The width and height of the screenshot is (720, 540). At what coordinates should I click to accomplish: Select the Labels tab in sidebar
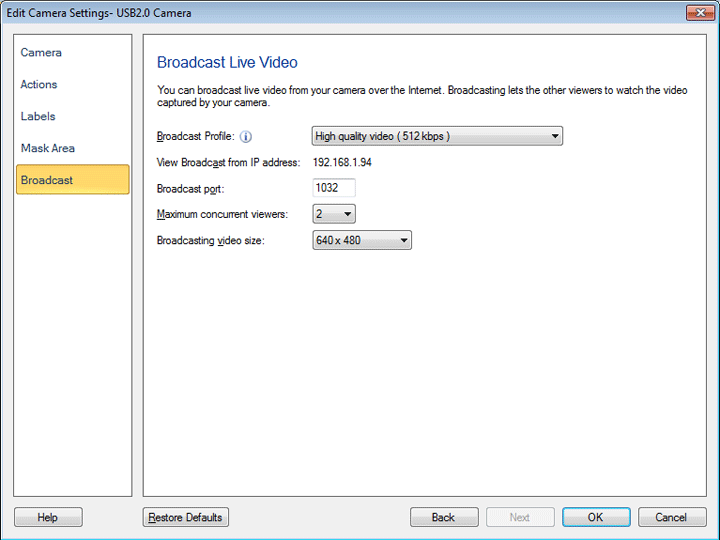point(38,117)
